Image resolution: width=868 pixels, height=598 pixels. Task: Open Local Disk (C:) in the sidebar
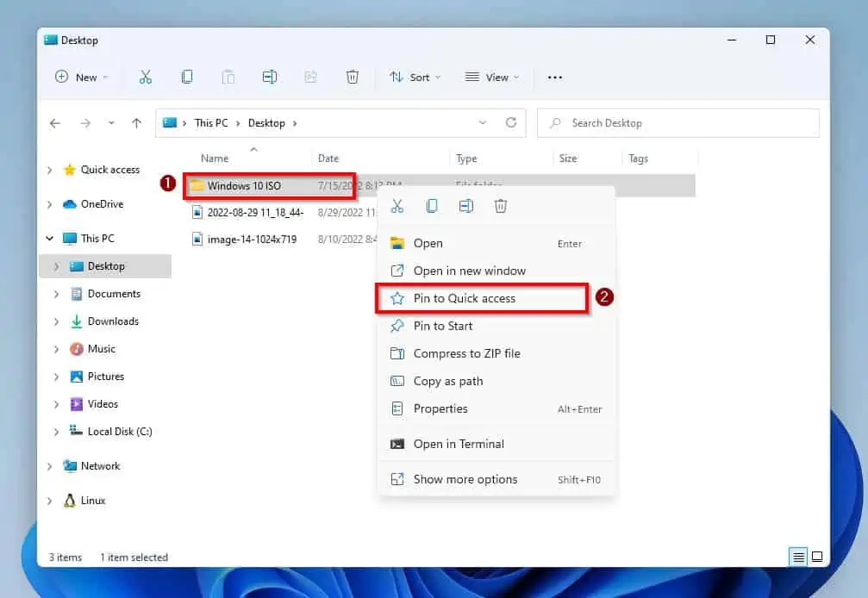pos(110,432)
